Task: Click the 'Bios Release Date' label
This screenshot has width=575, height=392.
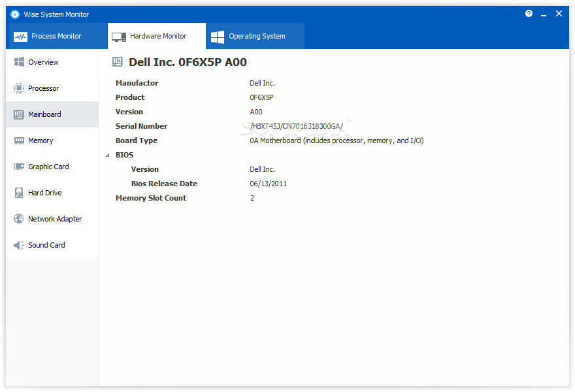Action: coord(164,184)
